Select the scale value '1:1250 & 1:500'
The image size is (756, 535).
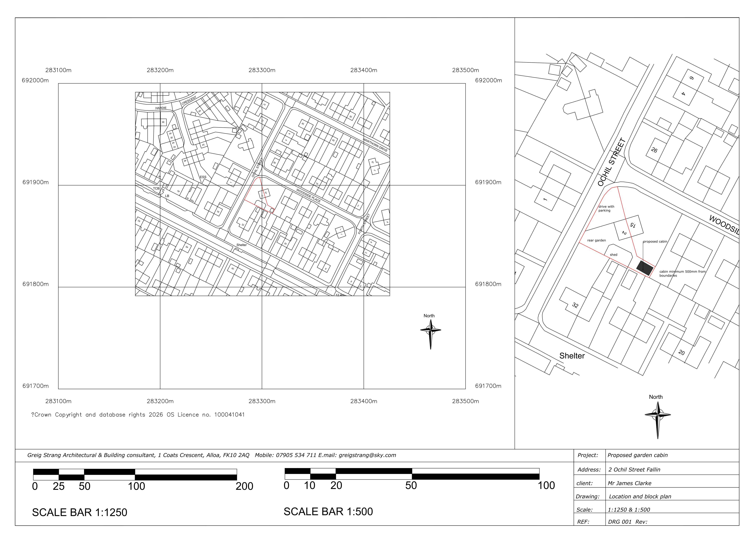629,510
